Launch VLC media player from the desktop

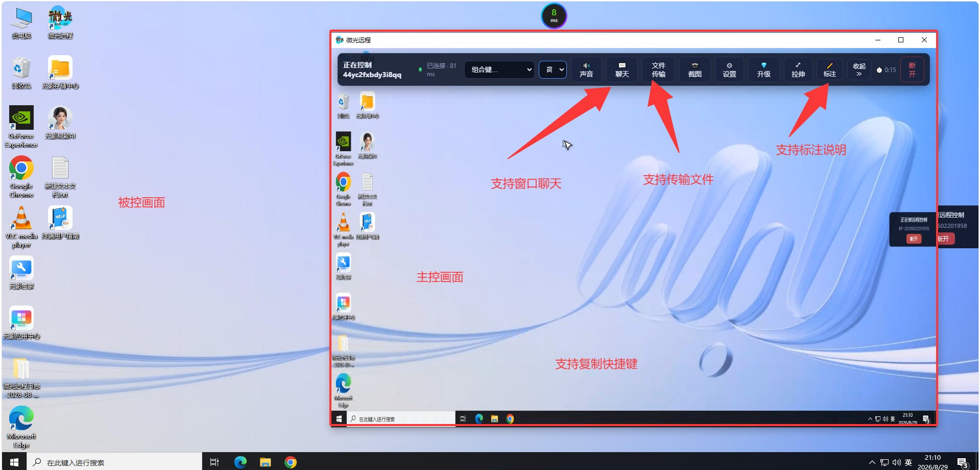(21, 227)
